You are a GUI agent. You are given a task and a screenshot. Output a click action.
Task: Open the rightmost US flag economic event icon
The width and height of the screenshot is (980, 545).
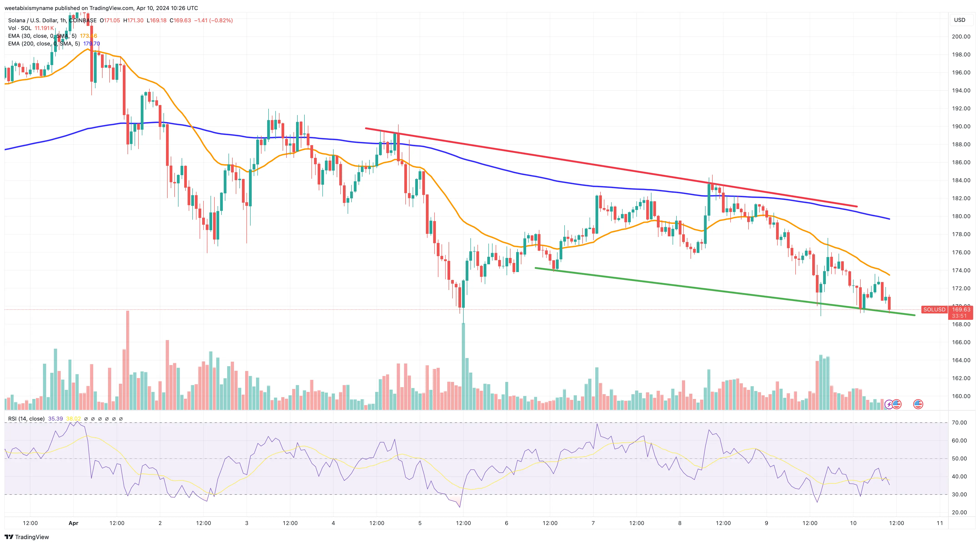click(918, 405)
